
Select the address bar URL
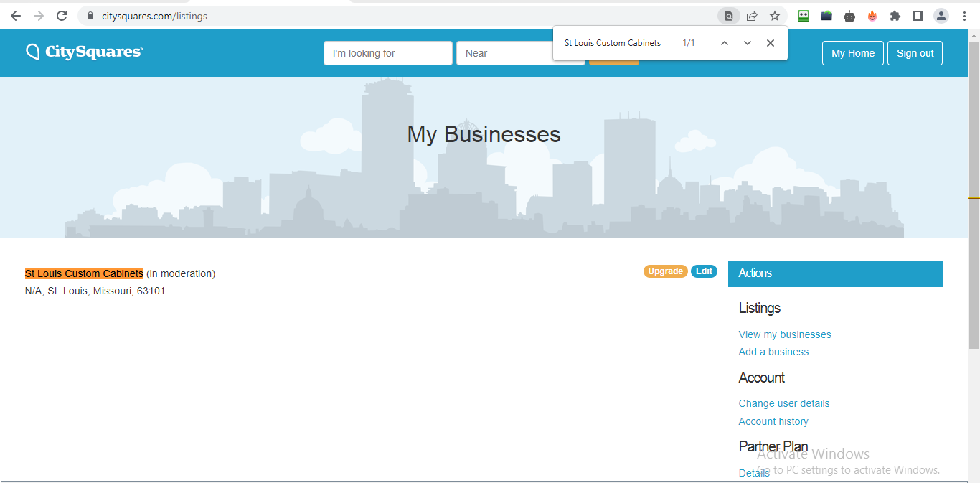click(x=154, y=16)
